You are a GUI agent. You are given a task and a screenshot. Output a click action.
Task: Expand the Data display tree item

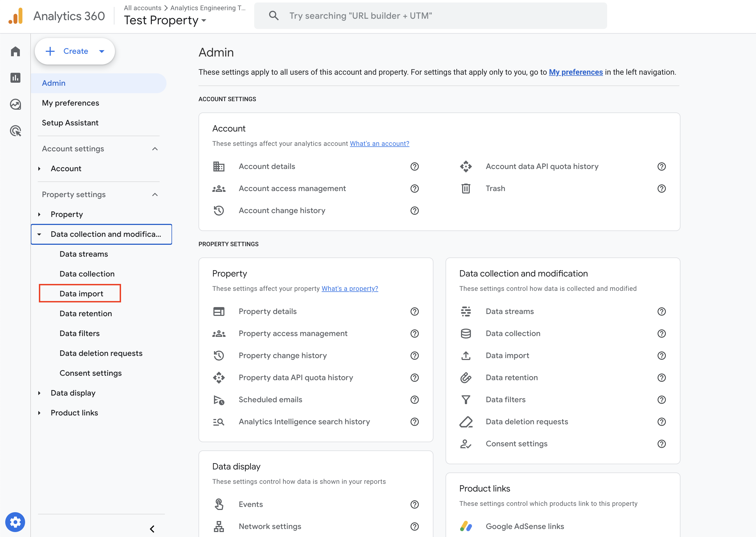tap(39, 393)
